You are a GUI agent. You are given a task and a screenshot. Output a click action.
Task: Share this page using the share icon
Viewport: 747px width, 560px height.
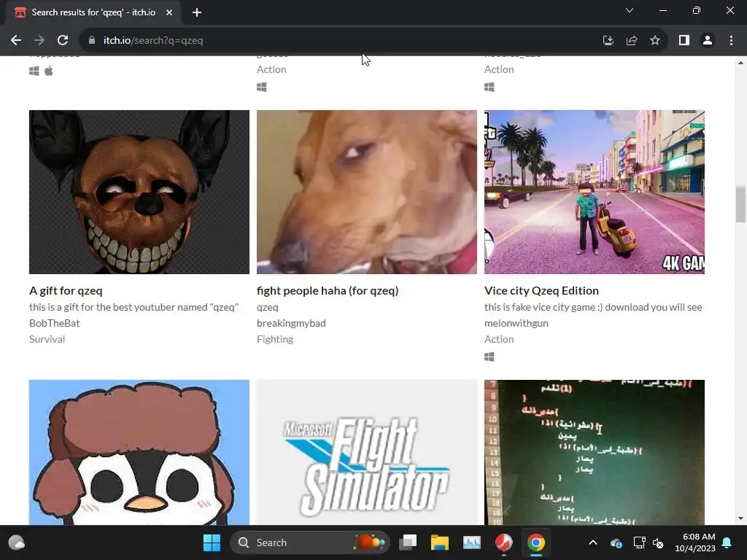(x=632, y=41)
